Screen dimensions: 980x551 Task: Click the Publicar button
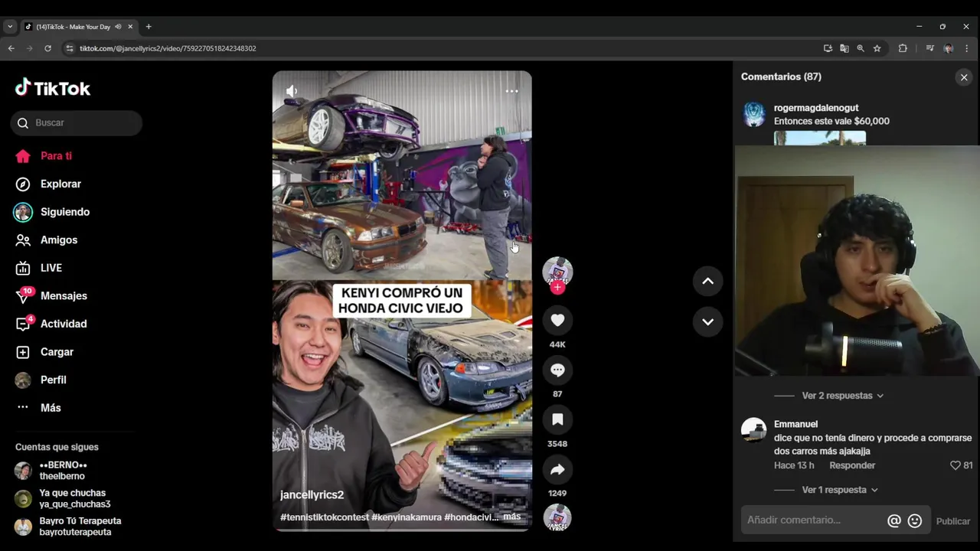click(953, 521)
